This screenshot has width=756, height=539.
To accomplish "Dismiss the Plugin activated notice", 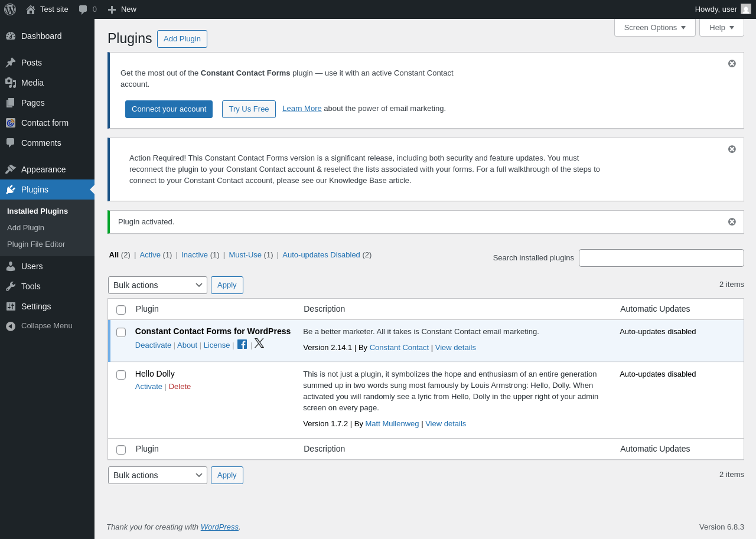I will tap(732, 222).
